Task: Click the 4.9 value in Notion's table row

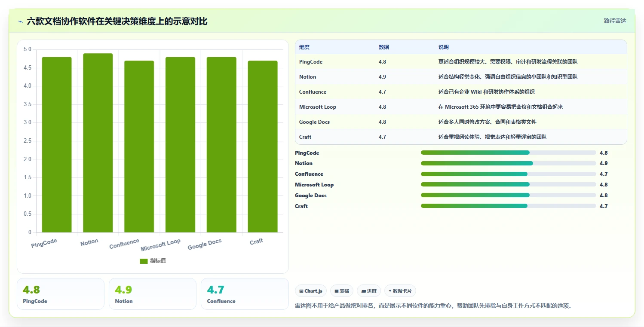Action: tap(382, 77)
